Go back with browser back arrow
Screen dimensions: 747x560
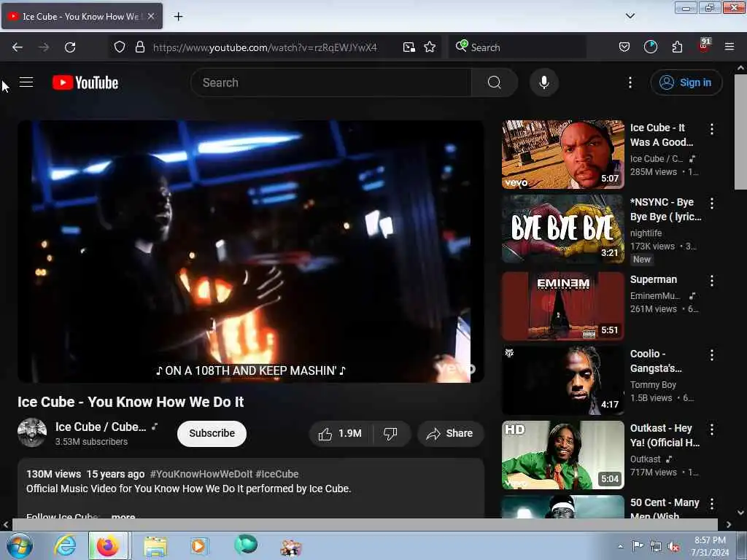pyautogui.click(x=18, y=47)
